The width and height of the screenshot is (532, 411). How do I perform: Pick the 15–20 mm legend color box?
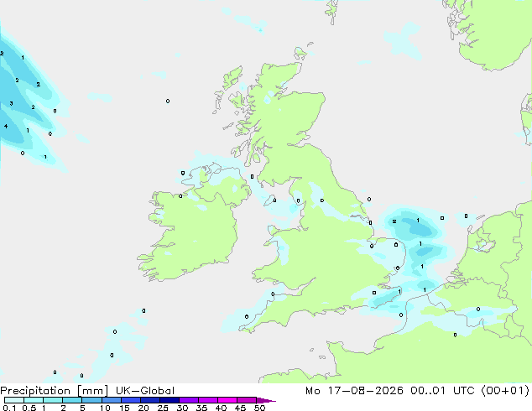[130, 400]
